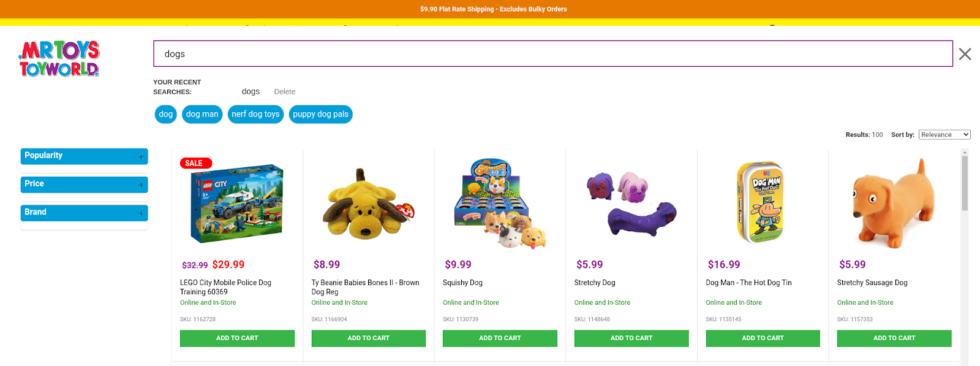Image resolution: width=980 pixels, height=366 pixels.
Task: Expand the Brand filter section
Action: 84,212
